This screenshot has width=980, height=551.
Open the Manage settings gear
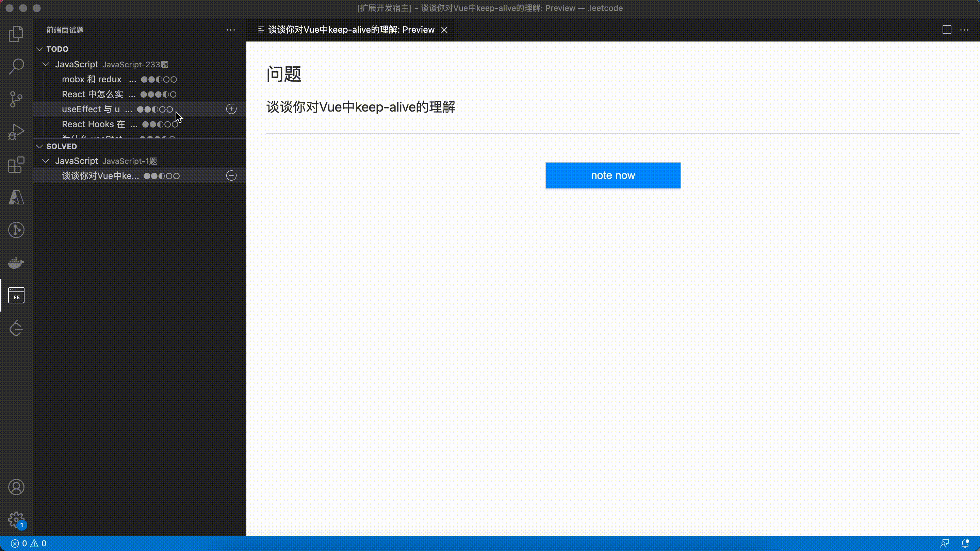tap(16, 519)
